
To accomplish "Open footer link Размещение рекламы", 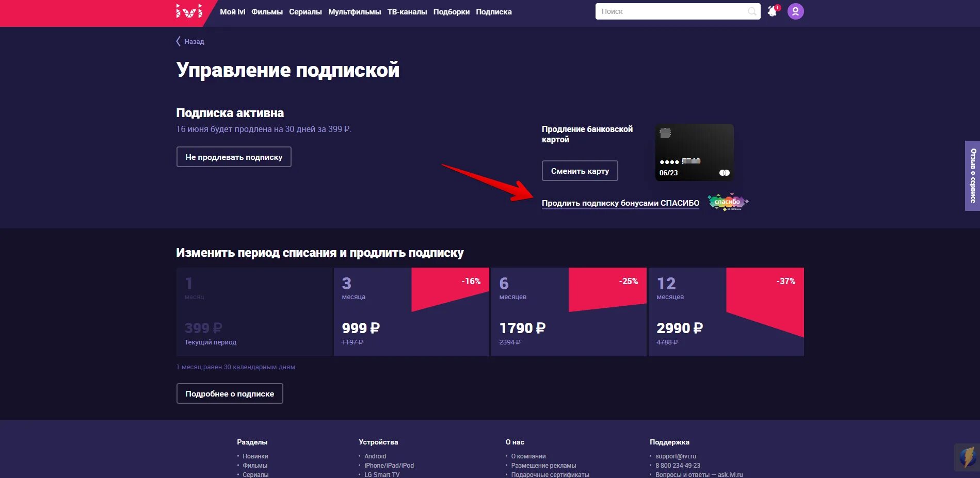I will point(543,466).
